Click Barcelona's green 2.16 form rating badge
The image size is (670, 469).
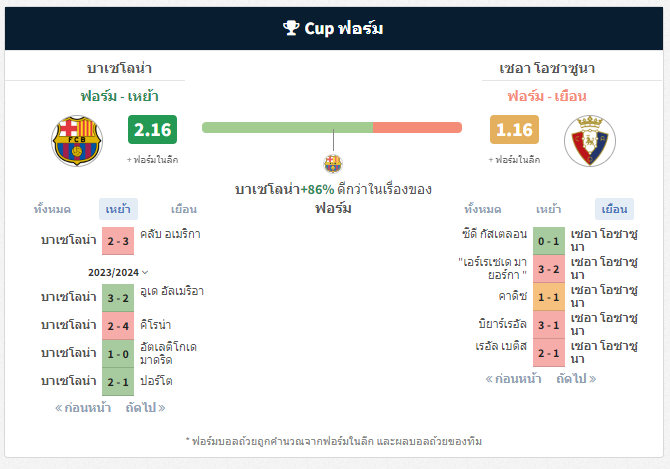tap(153, 129)
